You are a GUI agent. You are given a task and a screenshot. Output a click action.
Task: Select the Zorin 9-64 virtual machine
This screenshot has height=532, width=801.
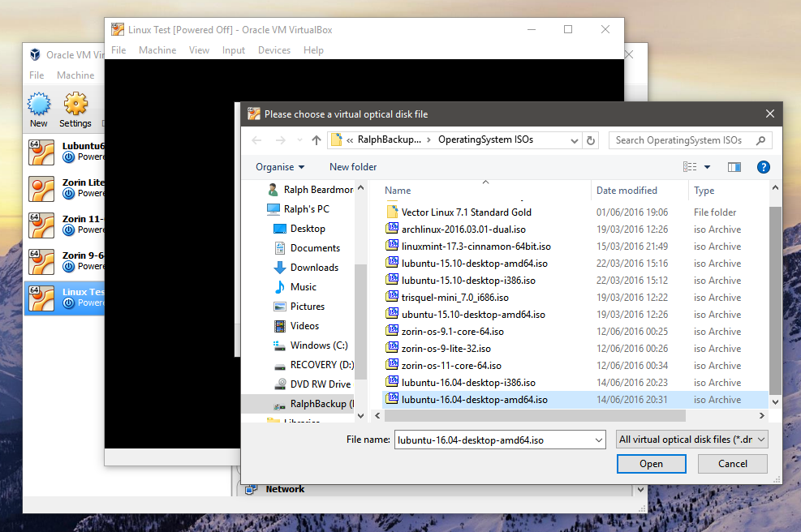pyautogui.click(x=64, y=261)
